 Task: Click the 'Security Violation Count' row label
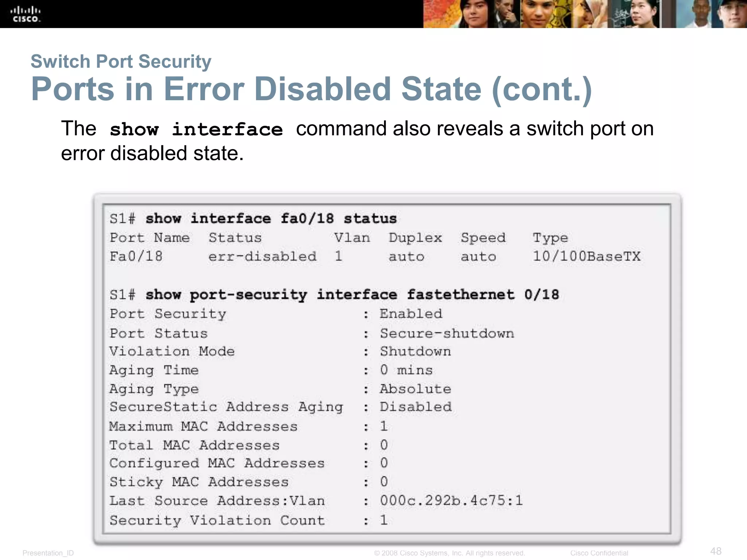217,520
